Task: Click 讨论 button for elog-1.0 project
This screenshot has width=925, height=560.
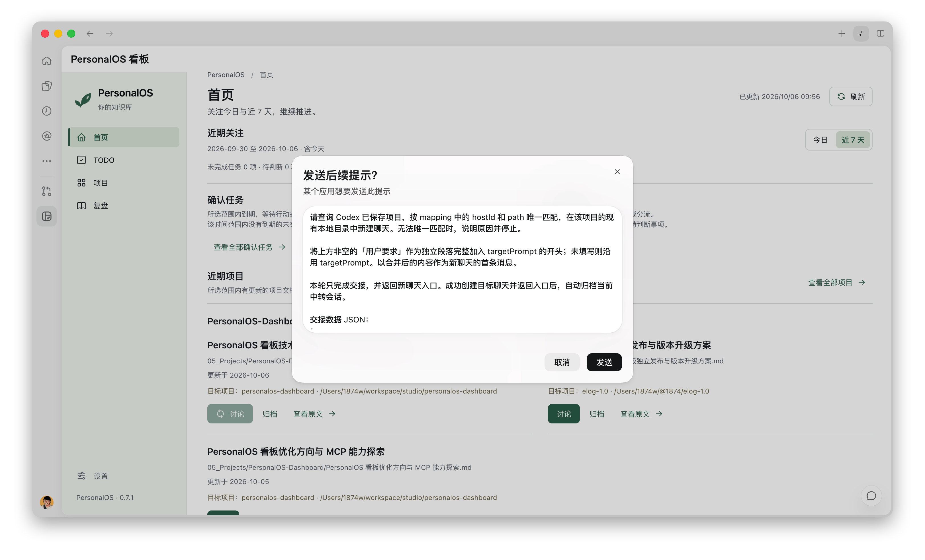Action: (x=564, y=414)
